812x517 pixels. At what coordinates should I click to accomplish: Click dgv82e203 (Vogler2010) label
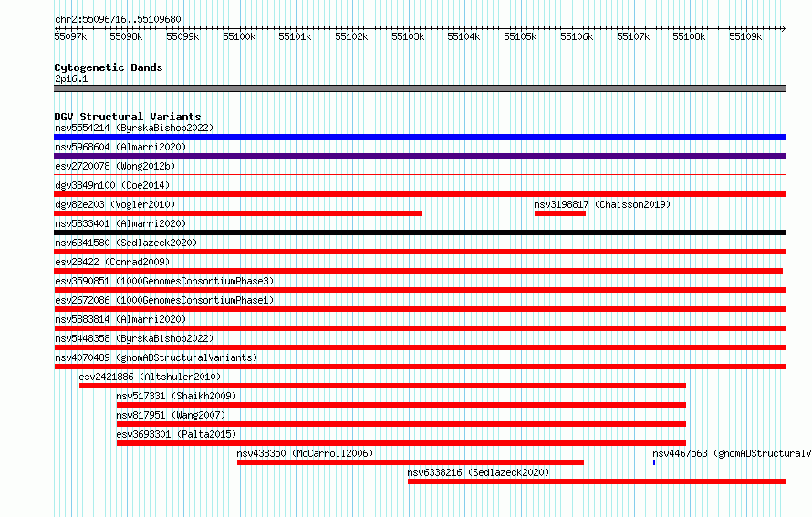[115, 204]
